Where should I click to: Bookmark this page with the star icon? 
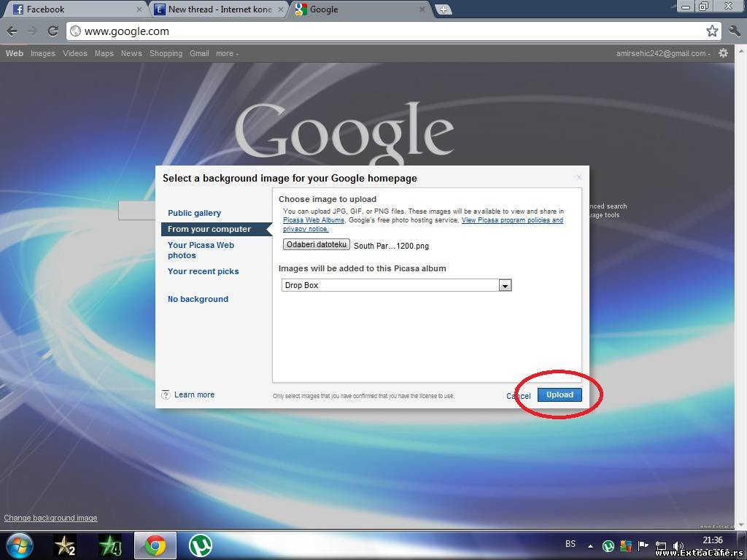(712, 31)
